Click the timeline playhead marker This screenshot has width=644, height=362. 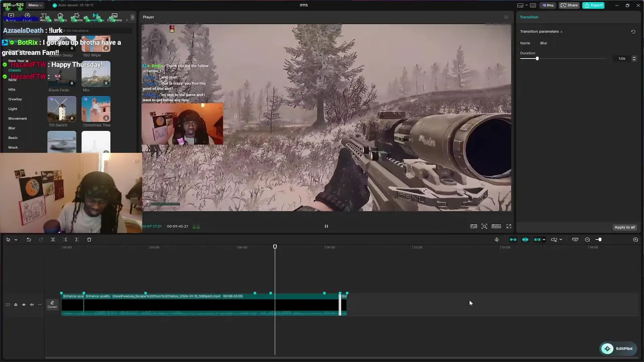click(275, 247)
